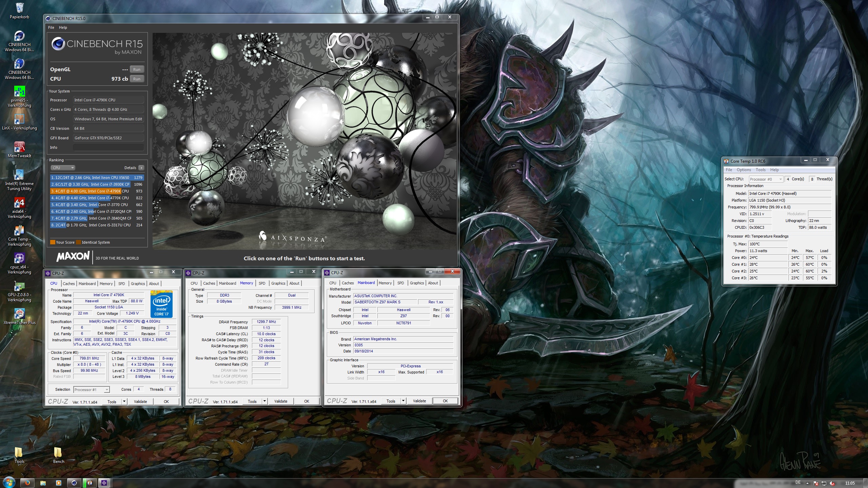Open the Processor #1 Selection dropdown in CPU-Z
The height and width of the screenshot is (488, 868).
(92, 390)
